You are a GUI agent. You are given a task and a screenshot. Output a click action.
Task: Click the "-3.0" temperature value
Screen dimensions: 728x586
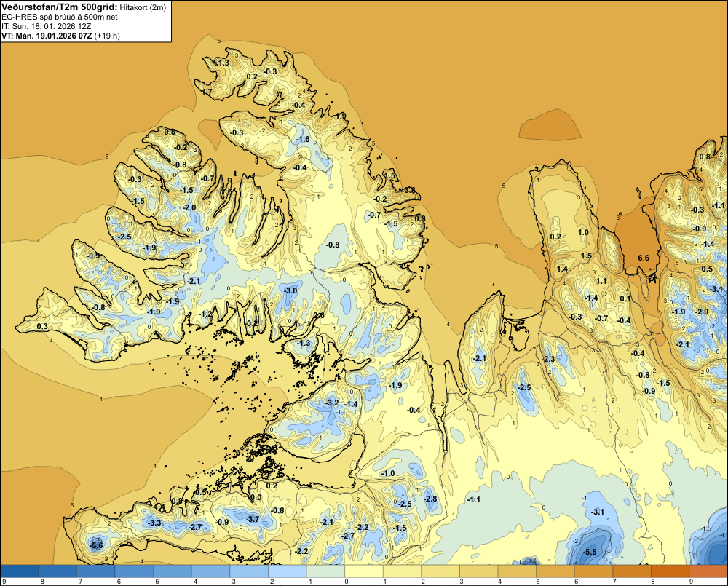[290, 290]
